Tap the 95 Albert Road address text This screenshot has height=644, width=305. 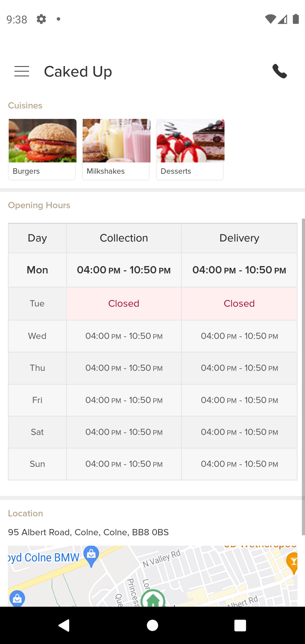88,532
